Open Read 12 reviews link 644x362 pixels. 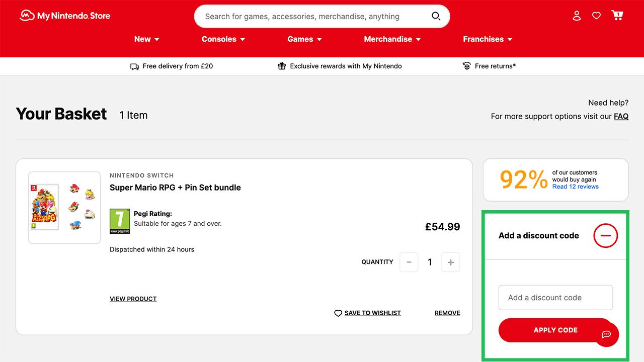point(575,187)
